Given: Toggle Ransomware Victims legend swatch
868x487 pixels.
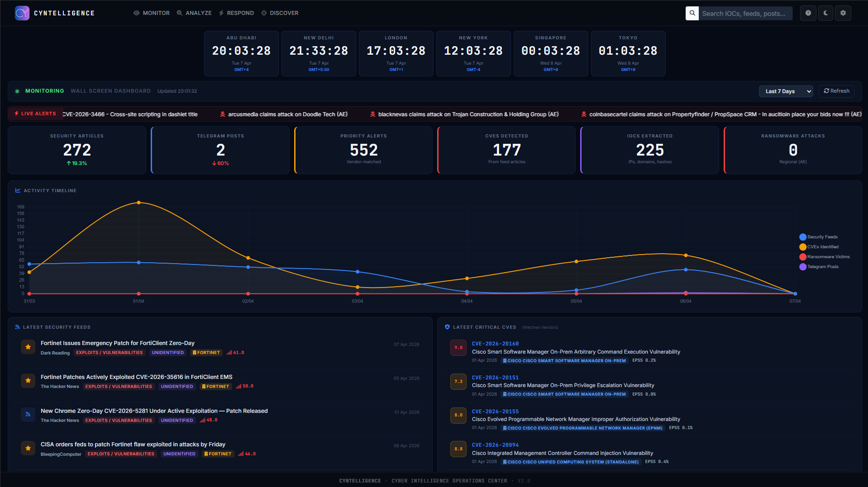Looking at the screenshot, I should (x=803, y=257).
